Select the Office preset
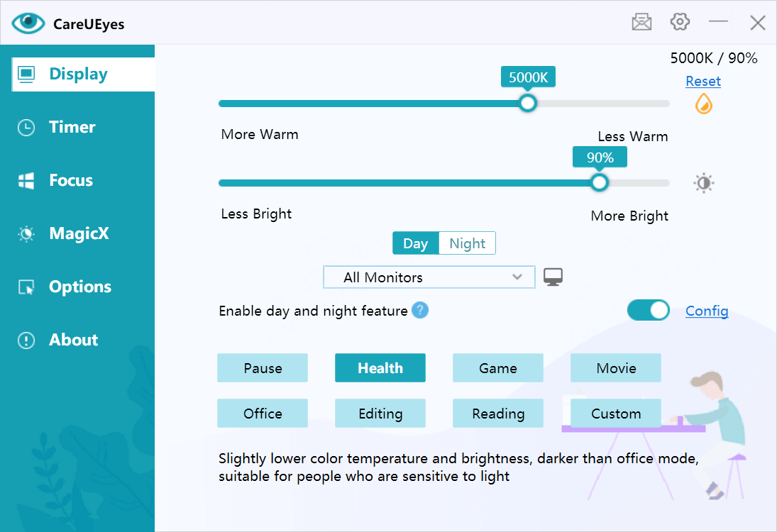 tap(263, 413)
